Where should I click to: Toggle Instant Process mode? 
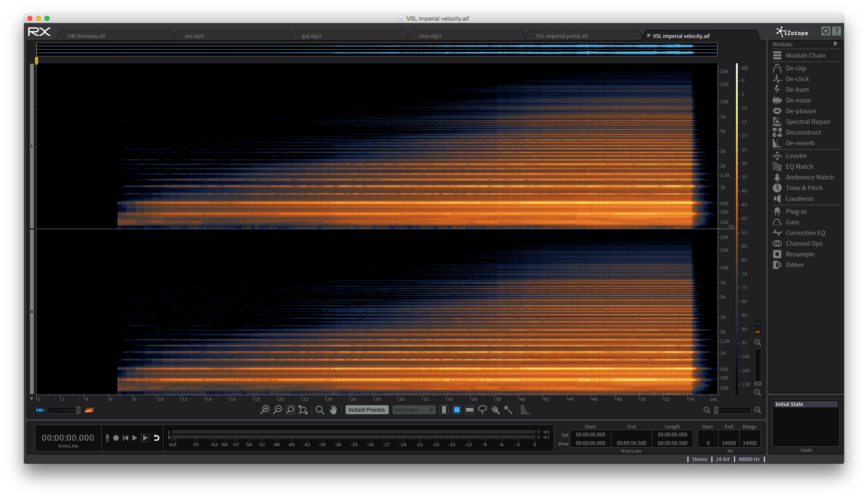(x=367, y=410)
